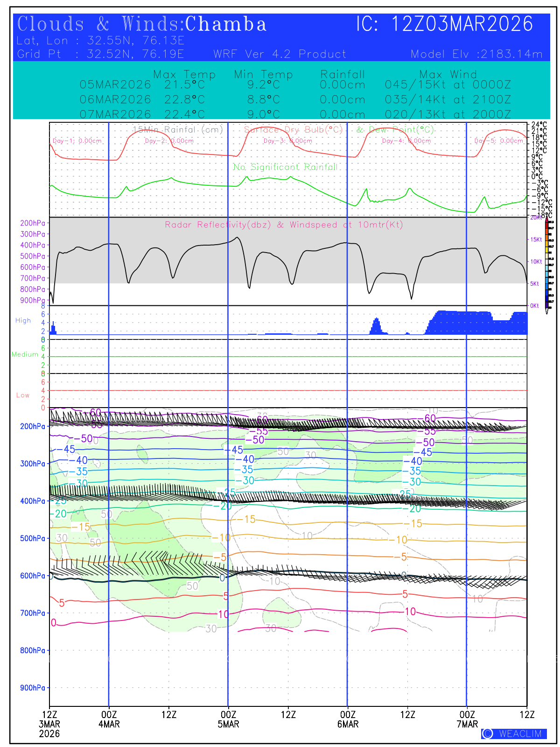Click the No Significant Rainfall text
This screenshot has height=747, width=560.
coord(285,167)
